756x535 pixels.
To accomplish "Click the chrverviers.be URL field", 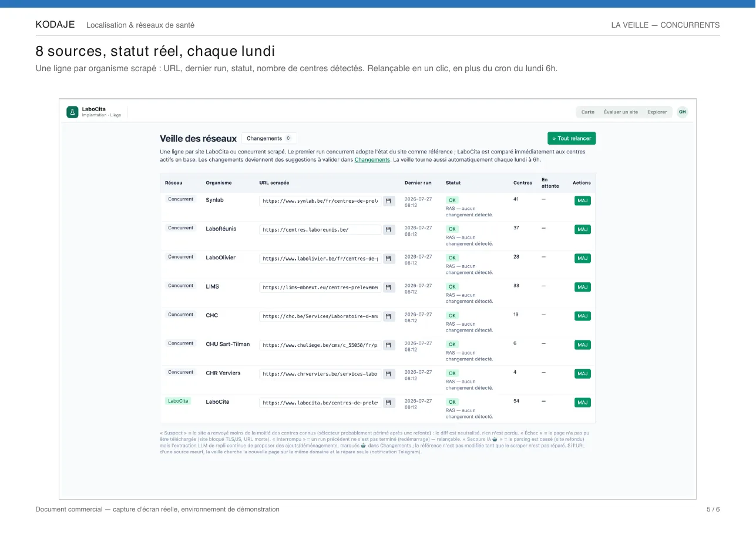I will (320, 374).
